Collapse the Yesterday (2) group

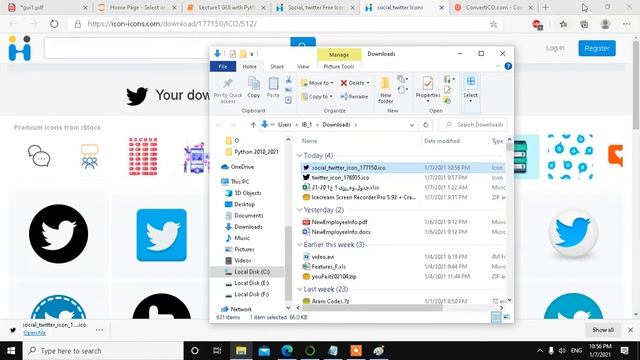coord(299,210)
